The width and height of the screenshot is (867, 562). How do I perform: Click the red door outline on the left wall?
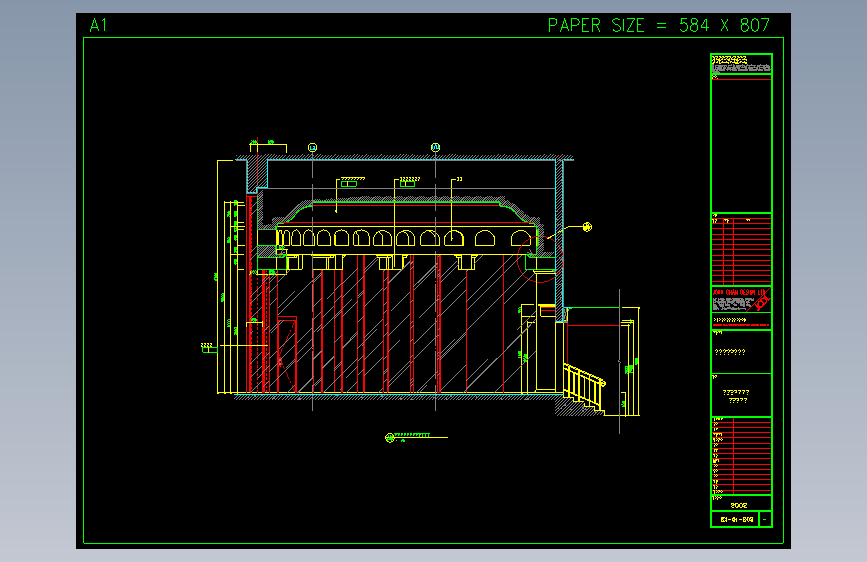pos(287,355)
